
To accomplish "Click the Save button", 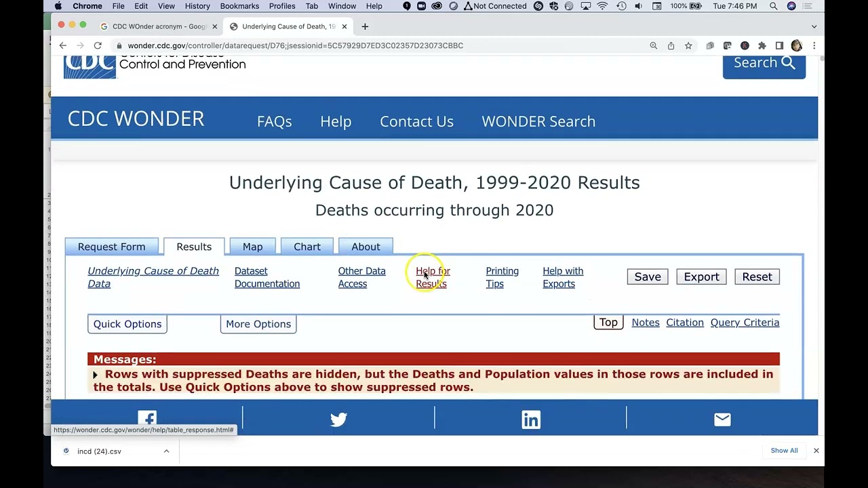I will (x=648, y=277).
